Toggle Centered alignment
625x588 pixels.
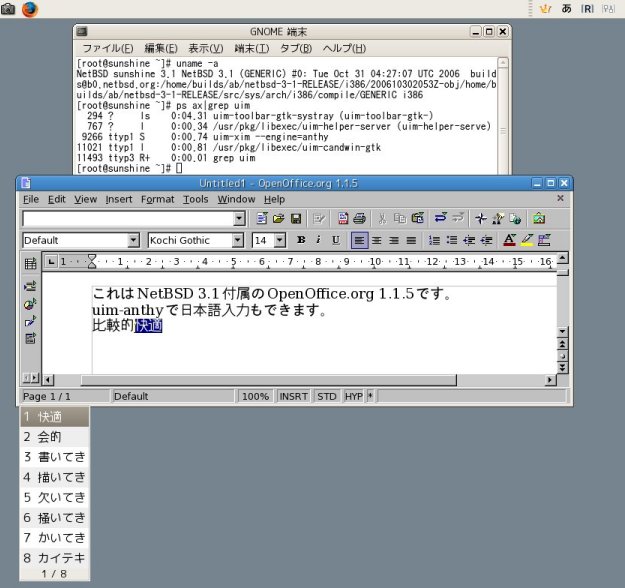(376, 240)
